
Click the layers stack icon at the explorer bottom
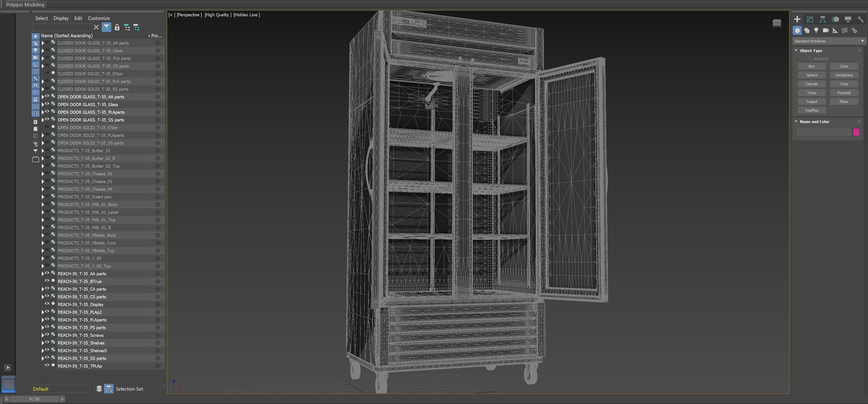point(99,389)
